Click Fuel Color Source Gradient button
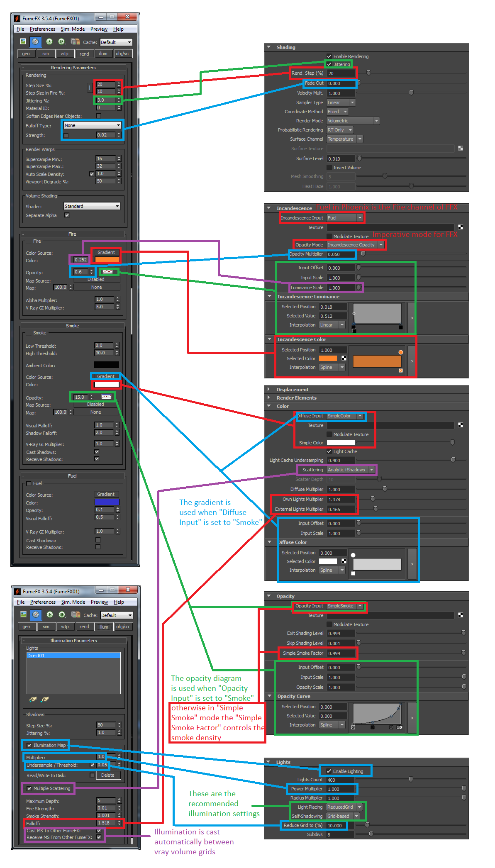This screenshot has width=495, height=868. tap(106, 494)
